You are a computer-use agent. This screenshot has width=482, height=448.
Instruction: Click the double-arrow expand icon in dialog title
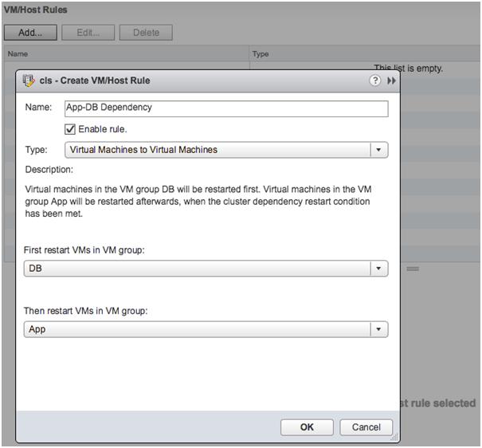(391, 81)
